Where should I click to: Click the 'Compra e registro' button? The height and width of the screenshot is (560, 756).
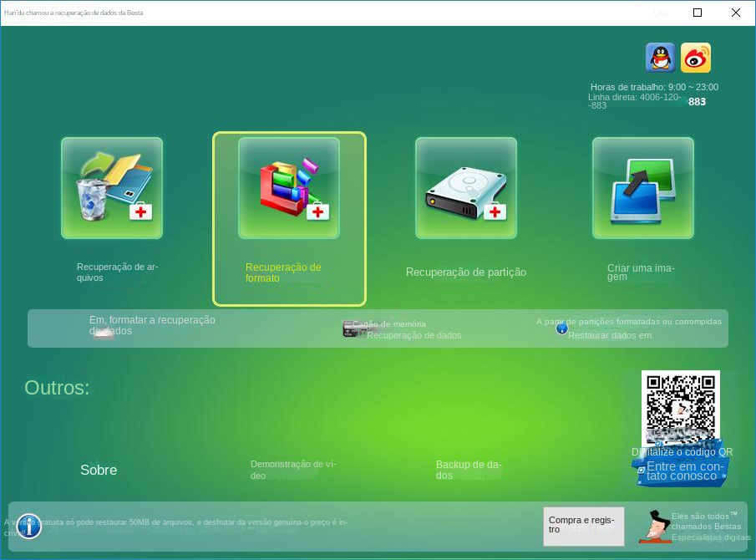[x=583, y=527]
